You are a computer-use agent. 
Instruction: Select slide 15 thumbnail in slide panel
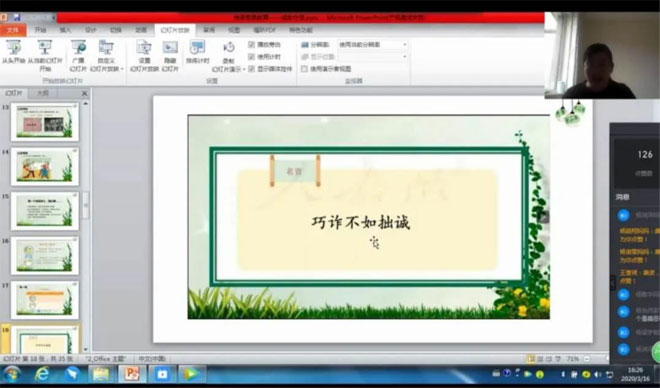click(x=45, y=211)
